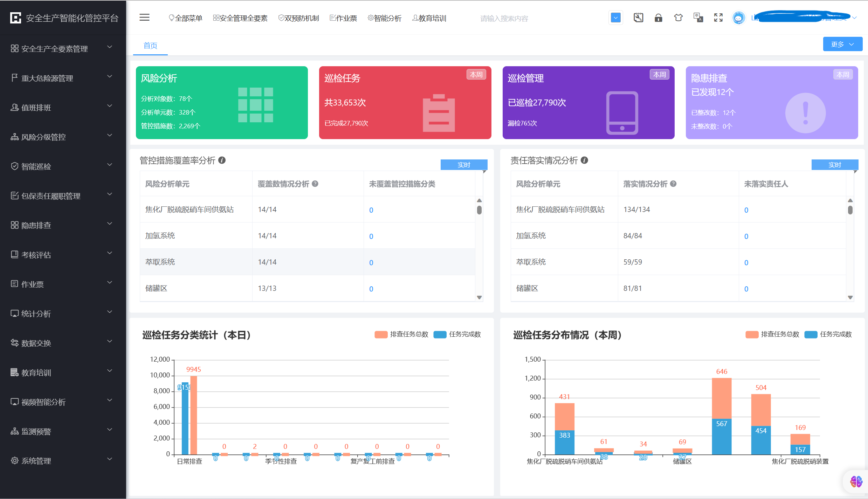Open 双预防机制 top menu
This screenshot has height=499, width=868.
tap(298, 18)
